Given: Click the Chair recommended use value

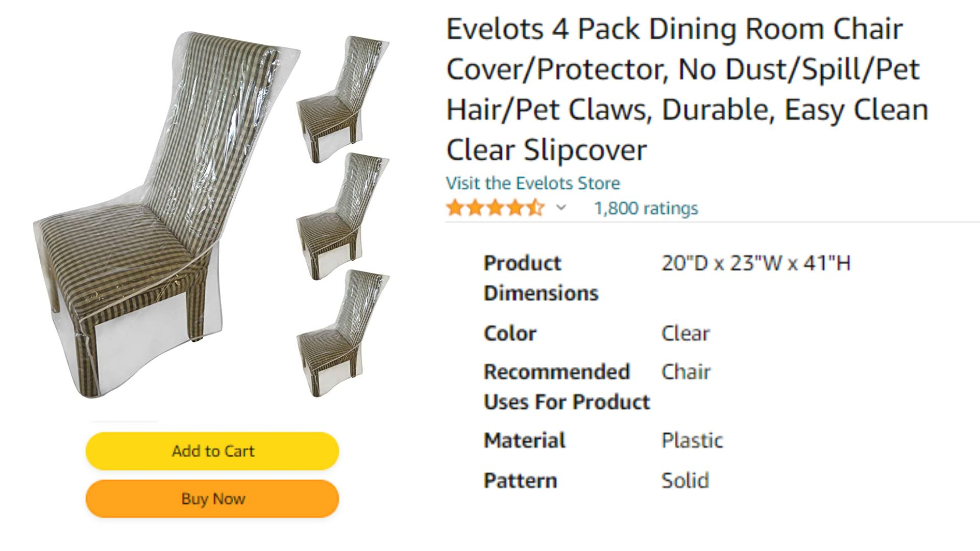Looking at the screenshot, I should pos(686,372).
